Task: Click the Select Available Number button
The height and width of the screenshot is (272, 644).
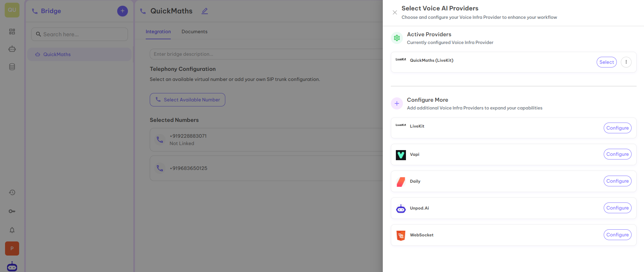Action: tap(187, 100)
